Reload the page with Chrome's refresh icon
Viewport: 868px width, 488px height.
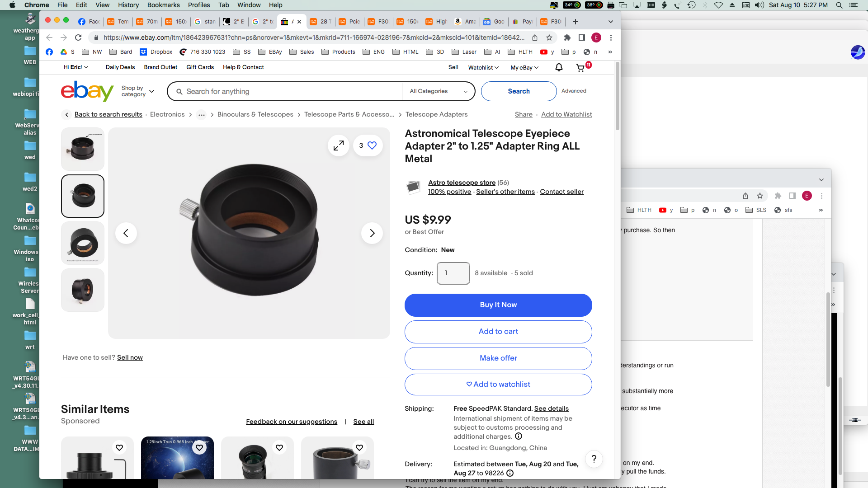[78, 38]
